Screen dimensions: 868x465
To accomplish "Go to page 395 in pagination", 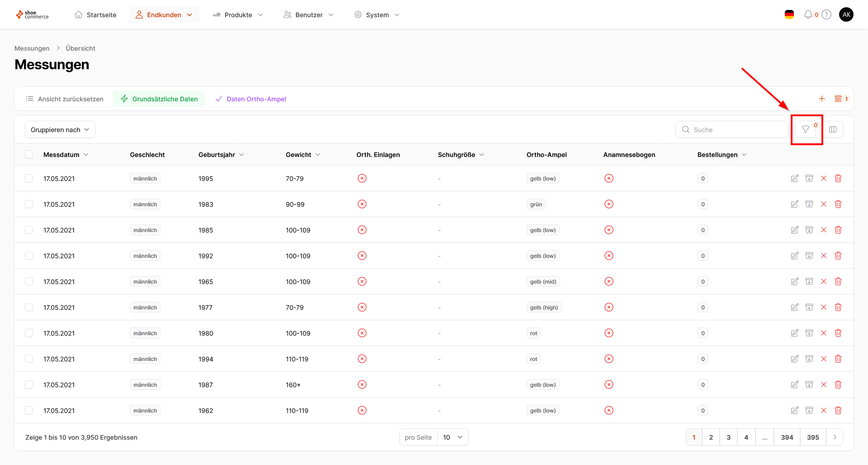I will [812, 437].
